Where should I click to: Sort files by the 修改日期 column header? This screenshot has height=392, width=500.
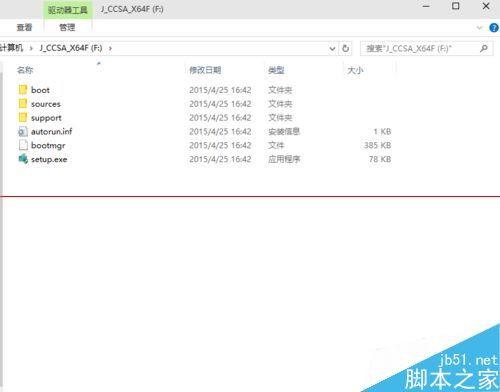(205, 70)
